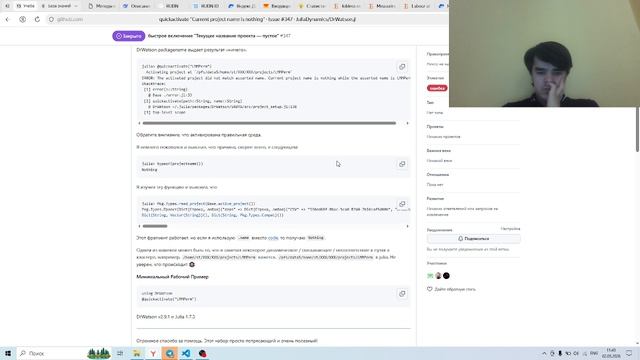The width and height of the screenshot is (640, 360).
Task: Switch to the 'Методы' browser tab
Action: tap(102, 6)
